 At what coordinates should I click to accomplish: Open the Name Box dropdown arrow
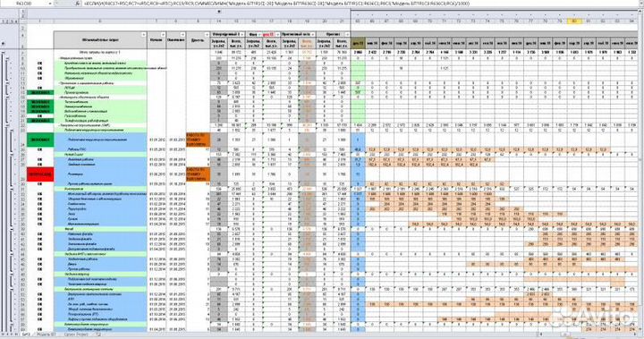pos(50,4)
